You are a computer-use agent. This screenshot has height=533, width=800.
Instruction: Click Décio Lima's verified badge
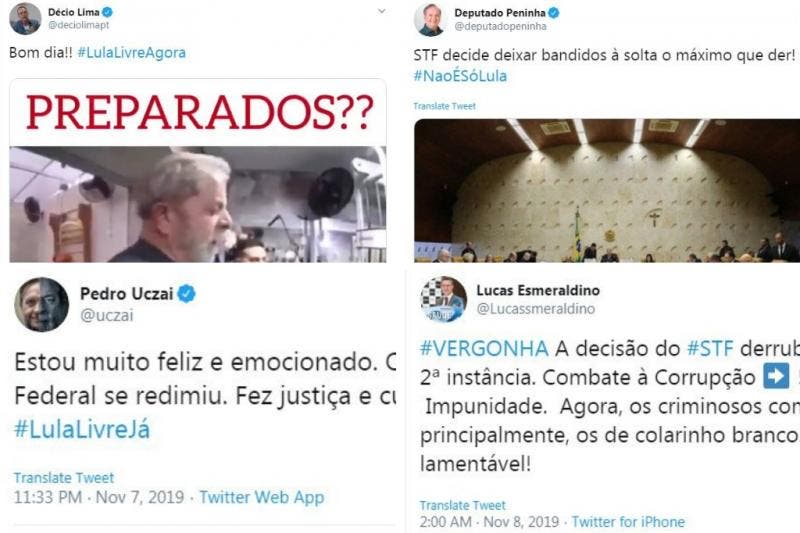[x=107, y=12]
